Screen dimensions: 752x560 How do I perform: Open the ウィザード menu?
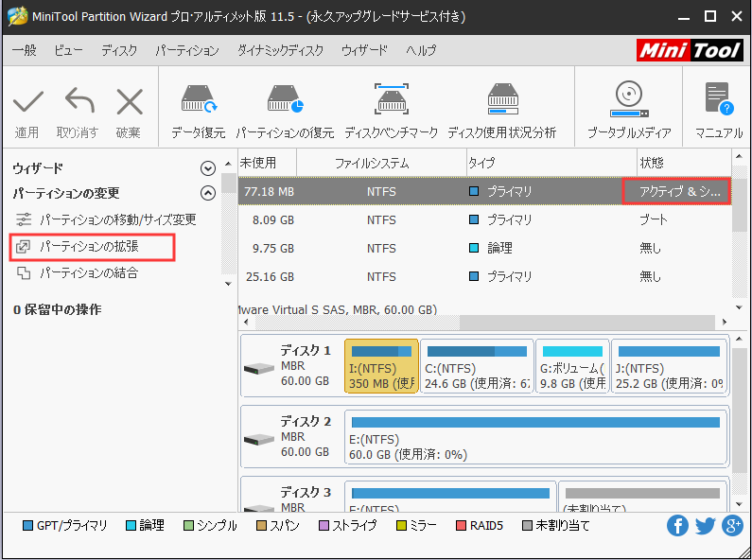tap(364, 50)
